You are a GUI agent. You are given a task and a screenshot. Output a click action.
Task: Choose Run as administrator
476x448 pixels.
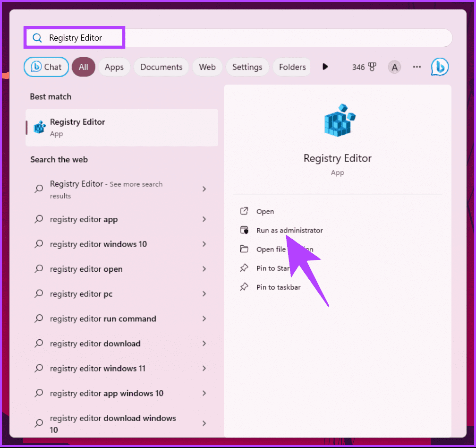pos(289,231)
